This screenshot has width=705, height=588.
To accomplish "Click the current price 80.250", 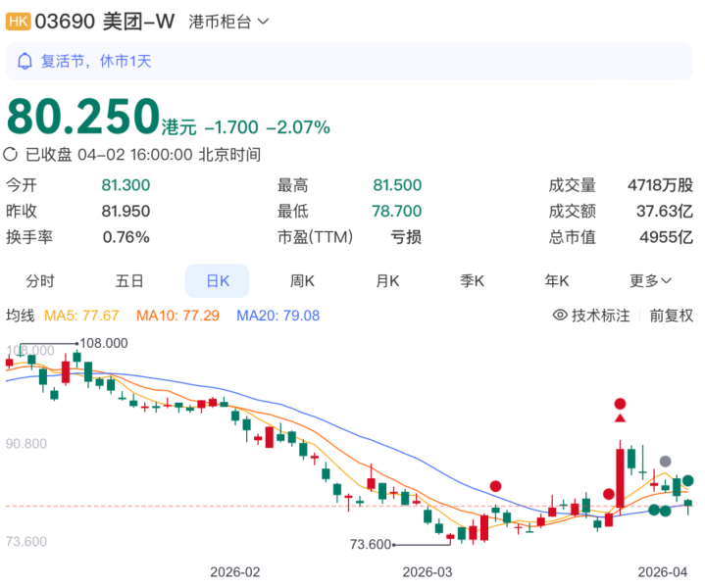I will pyautogui.click(x=83, y=116).
